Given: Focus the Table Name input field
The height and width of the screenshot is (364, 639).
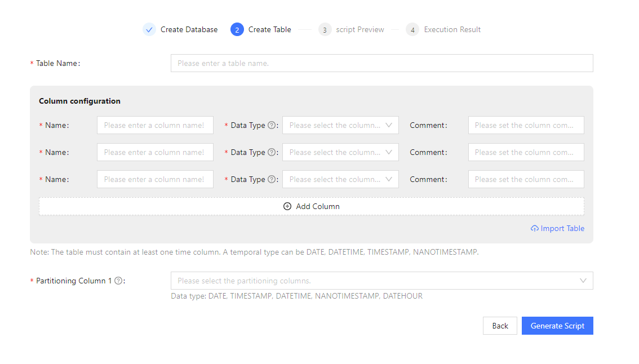Looking at the screenshot, I should (x=381, y=63).
